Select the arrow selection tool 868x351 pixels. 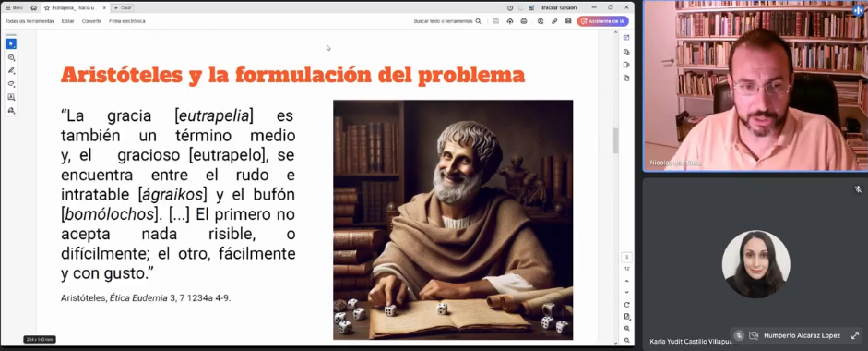(11, 43)
